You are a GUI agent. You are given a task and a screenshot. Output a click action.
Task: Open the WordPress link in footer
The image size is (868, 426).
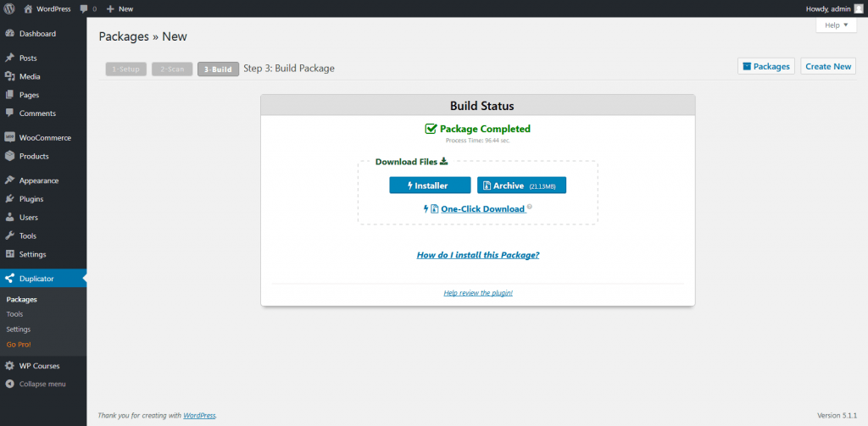tap(199, 415)
